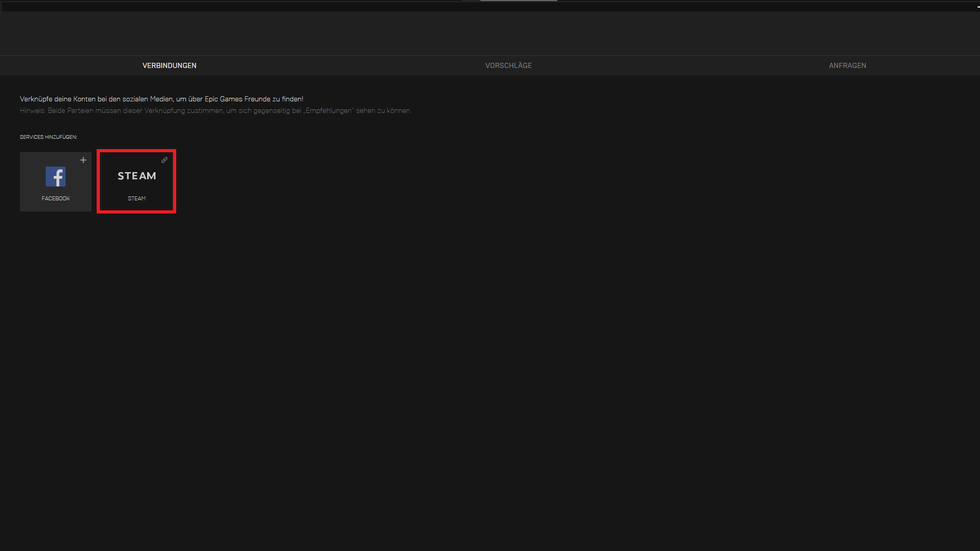This screenshot has height=551, width=980.
Task: Click the STEAM label under the tile
Action: coord(136,198)
